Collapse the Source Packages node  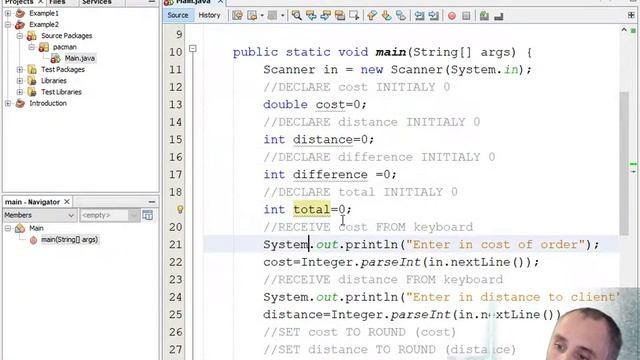point(20,36)
